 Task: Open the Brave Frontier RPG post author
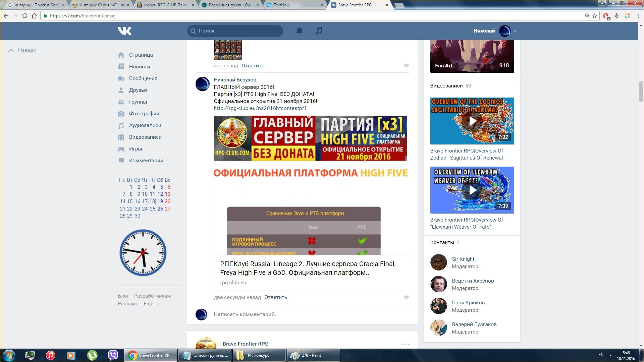tap(246, 344)
